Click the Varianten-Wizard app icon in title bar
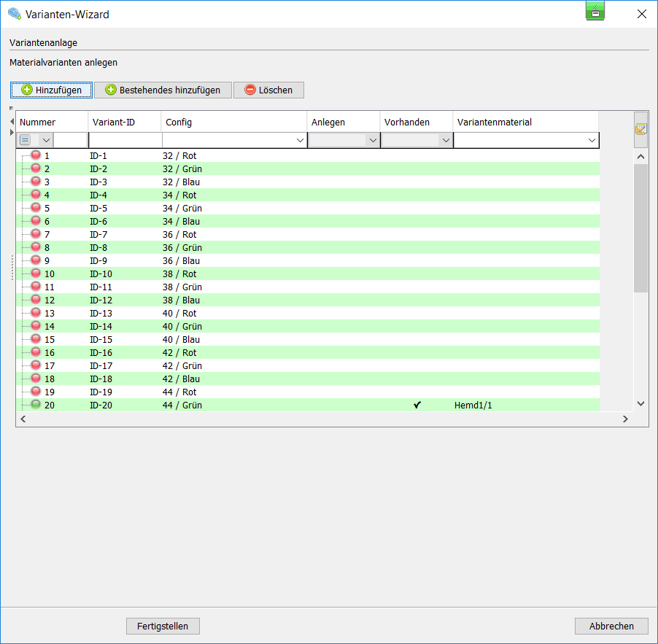Viewport: 658px width, 644px height. point(14,13)
